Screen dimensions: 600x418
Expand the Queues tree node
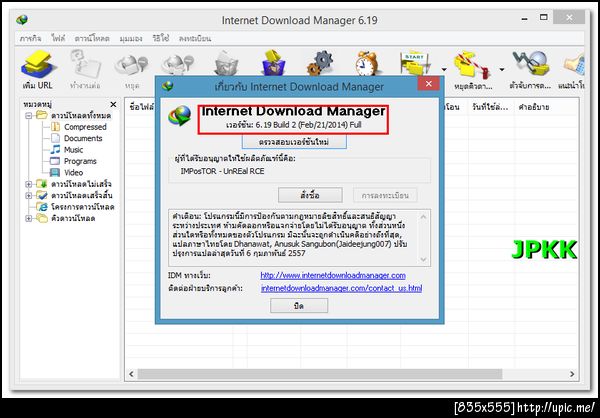[x=29, y=219]
